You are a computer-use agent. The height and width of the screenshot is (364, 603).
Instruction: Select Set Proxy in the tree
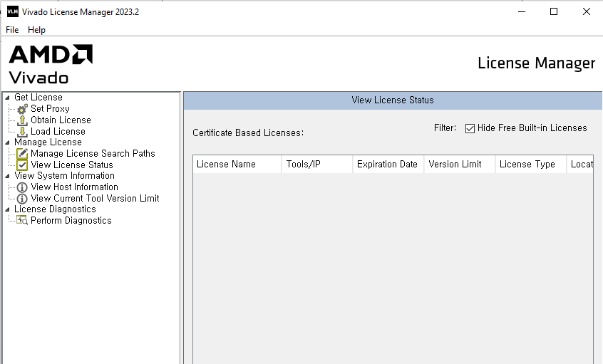tap(50, 109)
